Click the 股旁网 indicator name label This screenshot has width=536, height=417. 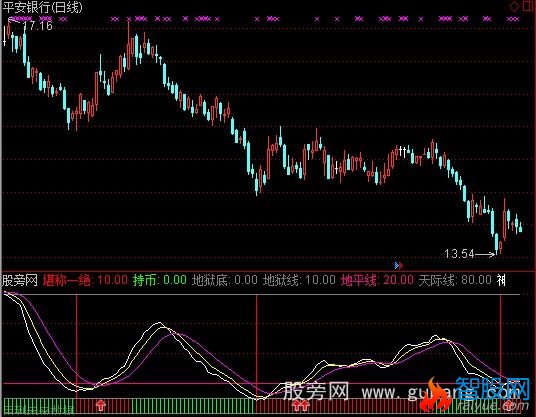(20, 280)
